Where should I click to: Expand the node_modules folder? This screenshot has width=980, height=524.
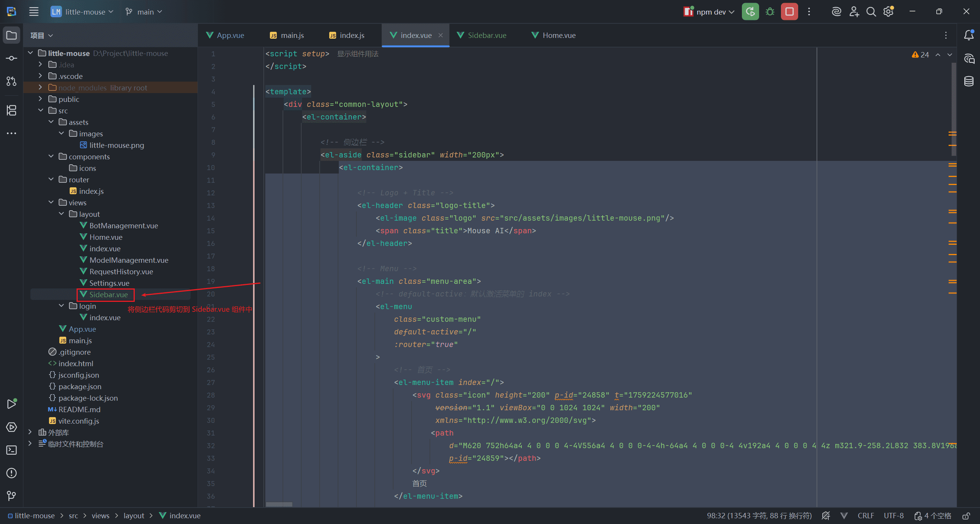pyautogui.click(x=41, y=87)
